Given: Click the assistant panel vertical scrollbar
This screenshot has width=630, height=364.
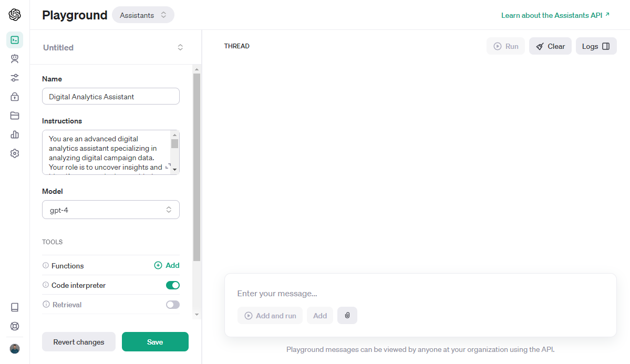Looking at the screenshot, I should pos(197,167).
